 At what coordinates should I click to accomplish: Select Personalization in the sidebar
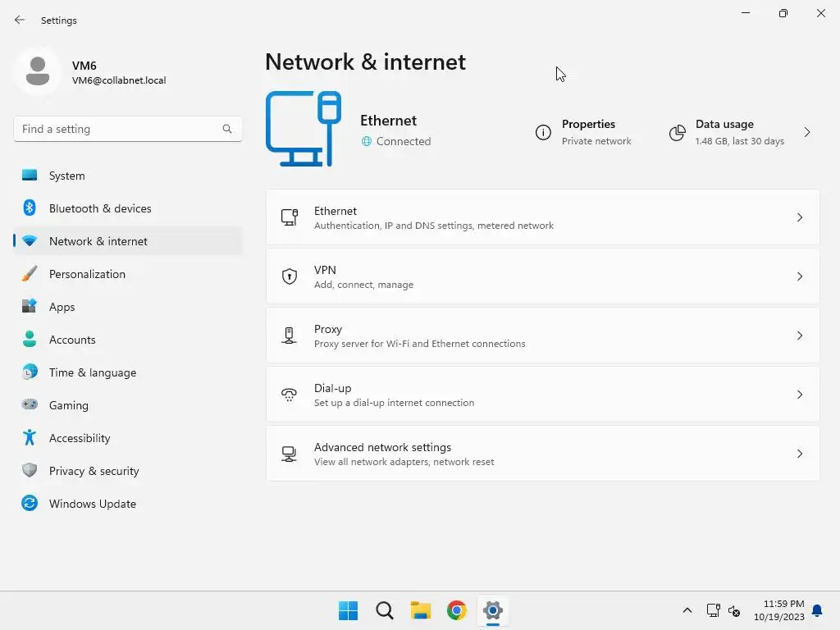pos(87,274)
